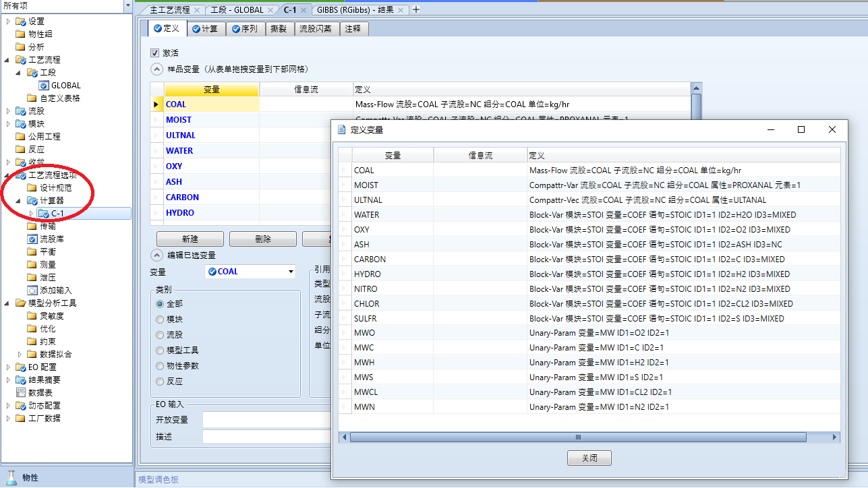Click the dialog scrollbar left arrow
The height and width of the screenshot is (488, 868).
coord(344,437)
